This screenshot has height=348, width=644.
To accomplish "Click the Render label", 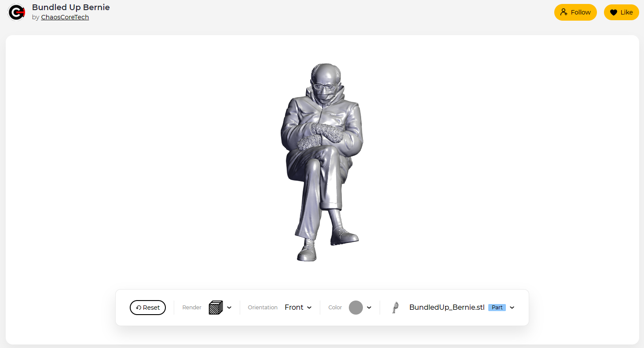I will (x=192, y=308).
